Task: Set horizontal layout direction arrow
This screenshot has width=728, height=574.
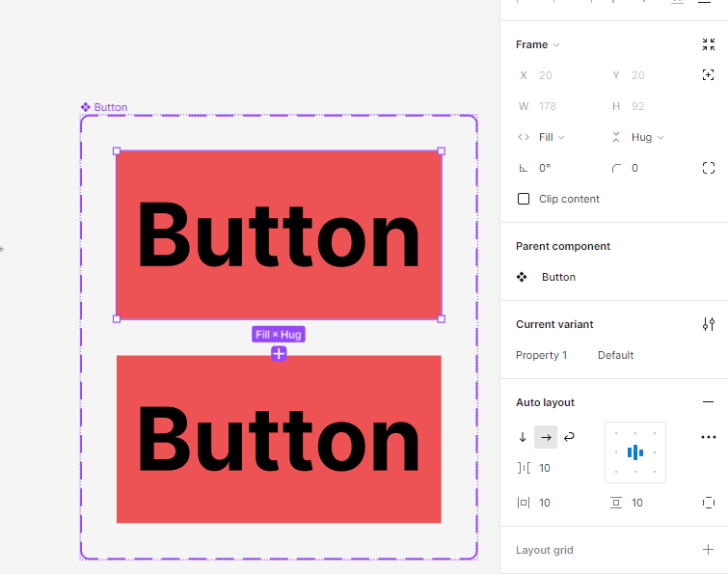Action: coord(546,437)
